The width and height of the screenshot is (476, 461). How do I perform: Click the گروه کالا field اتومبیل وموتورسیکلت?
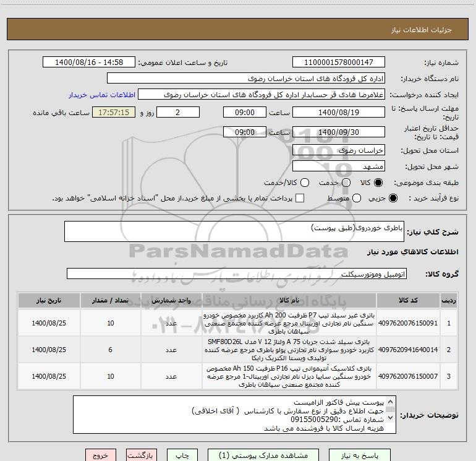click(x=237, y=274)
